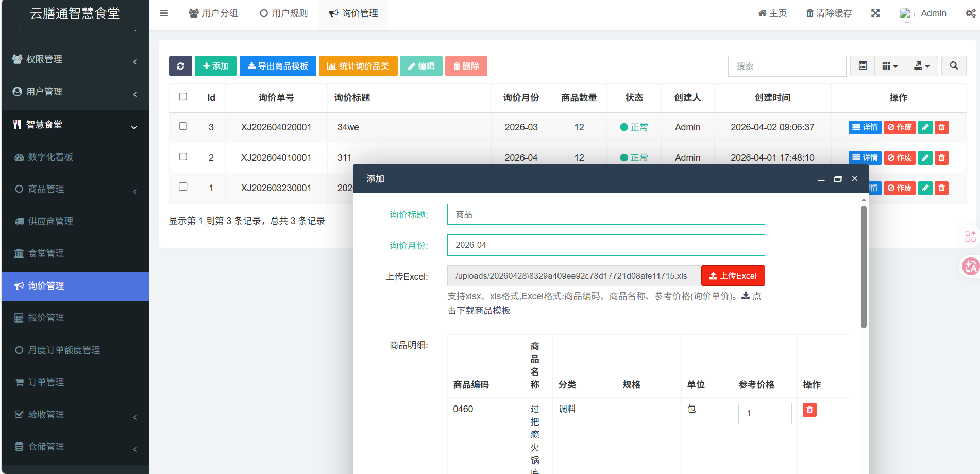980x474 pixels.
Task: Click the refresh icon button in toolbar
Action: pos(180,66)
